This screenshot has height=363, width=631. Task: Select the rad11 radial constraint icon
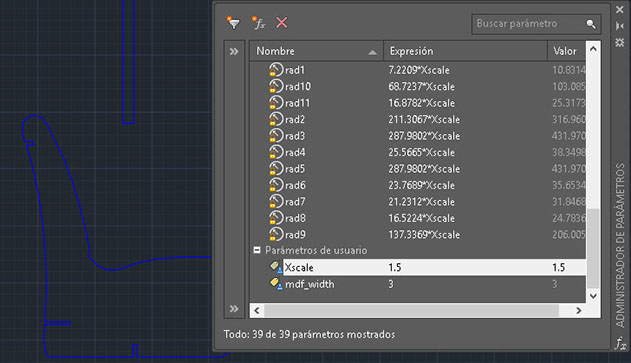pos(276,103)
